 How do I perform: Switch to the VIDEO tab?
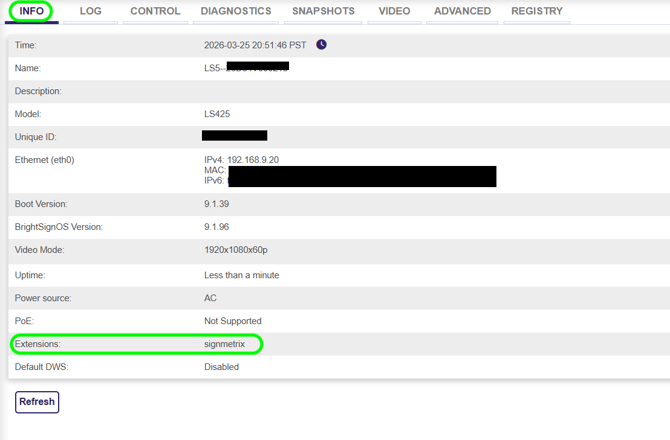point(394,11)
